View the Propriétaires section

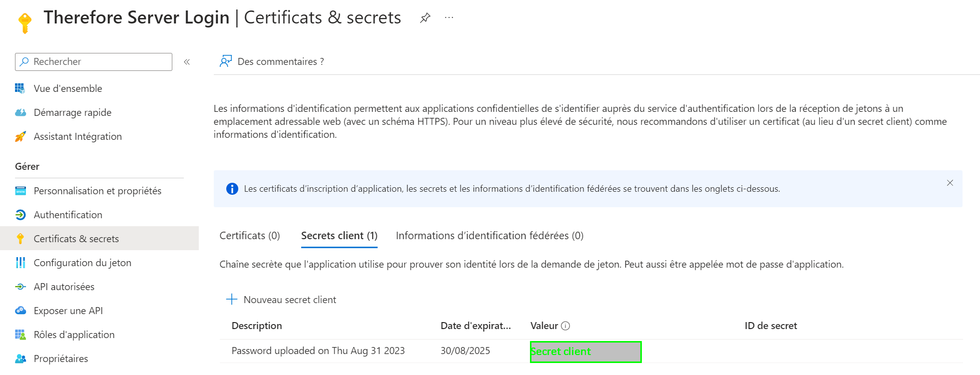click(x=60, y=359)
